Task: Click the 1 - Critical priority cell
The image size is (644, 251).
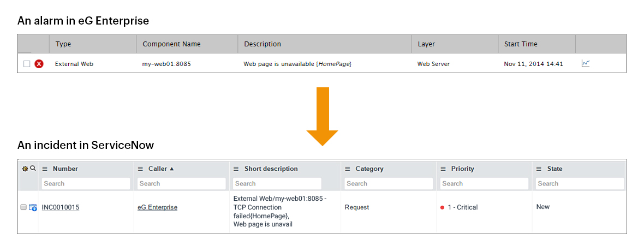Action: (463, 207)
